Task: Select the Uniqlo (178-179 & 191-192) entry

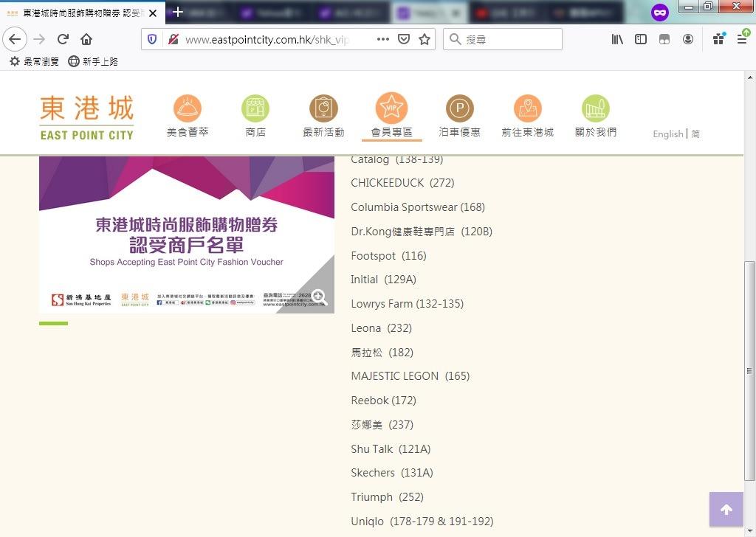Action: click(422, 522)
